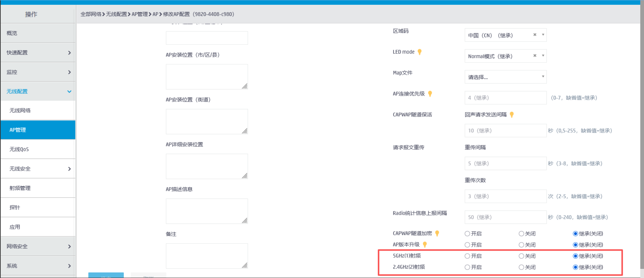Click the 回声请求发送间隔 hint bulb icon

click(512, 115)
